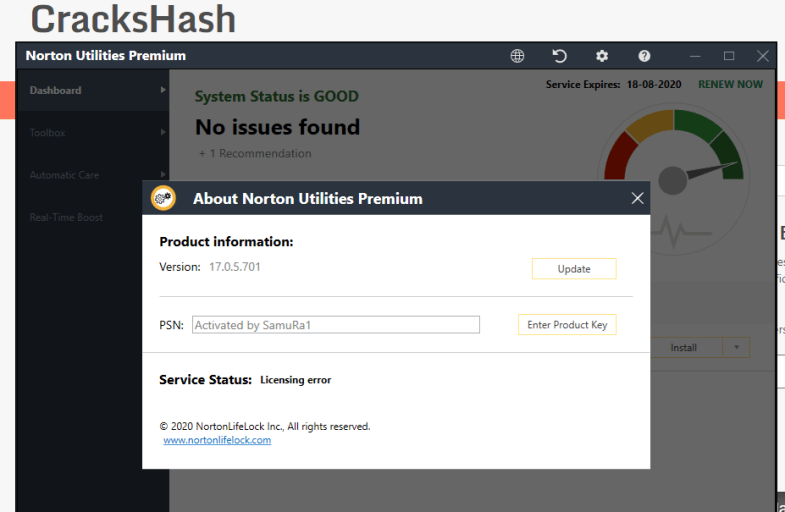Click the Norton logo in About dialog
This screenshot has height=512, width=785.
[x=163, y=198]
